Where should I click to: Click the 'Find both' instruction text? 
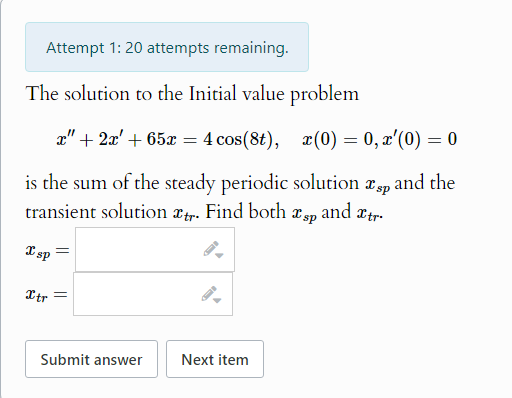tap(245, 211)
